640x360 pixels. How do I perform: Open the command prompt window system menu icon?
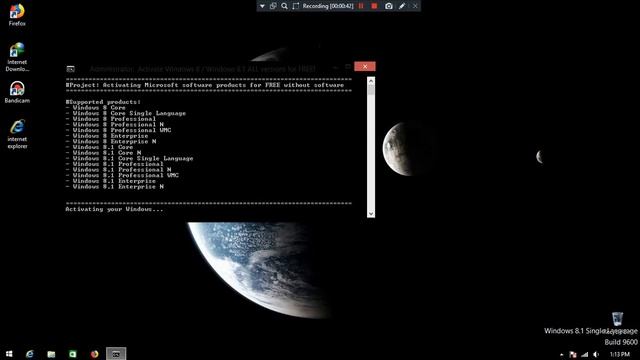tap(71, 69)
